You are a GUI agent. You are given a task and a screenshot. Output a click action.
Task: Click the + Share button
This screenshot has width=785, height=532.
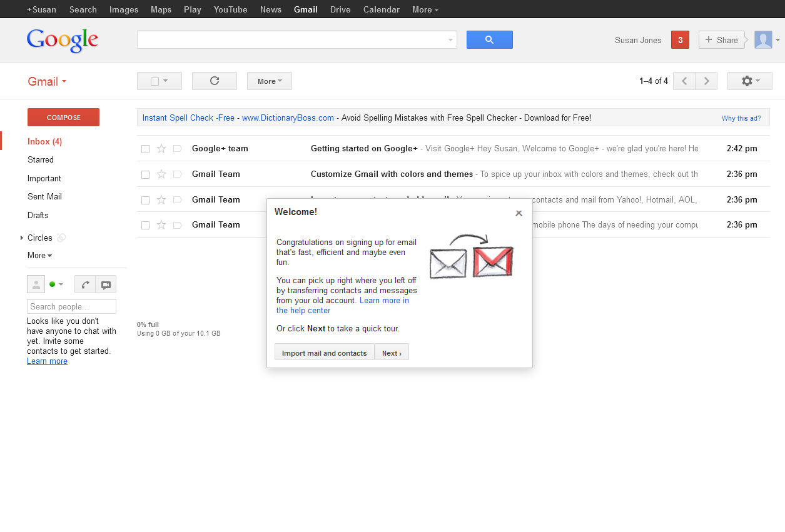(x=721, y=40)
